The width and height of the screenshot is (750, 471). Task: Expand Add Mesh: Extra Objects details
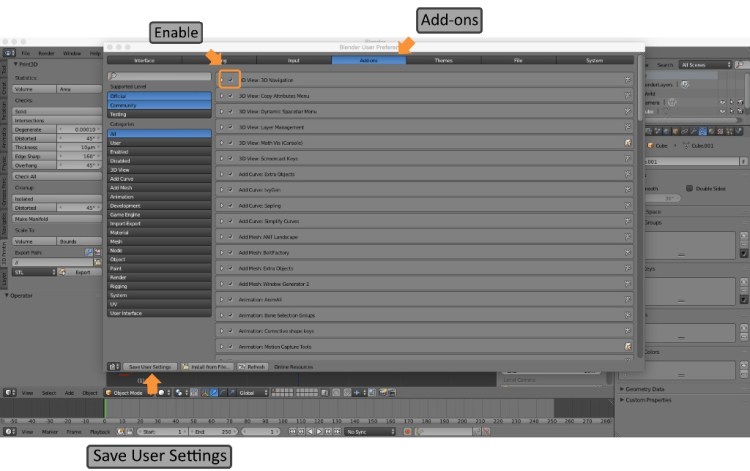(221, 268)
